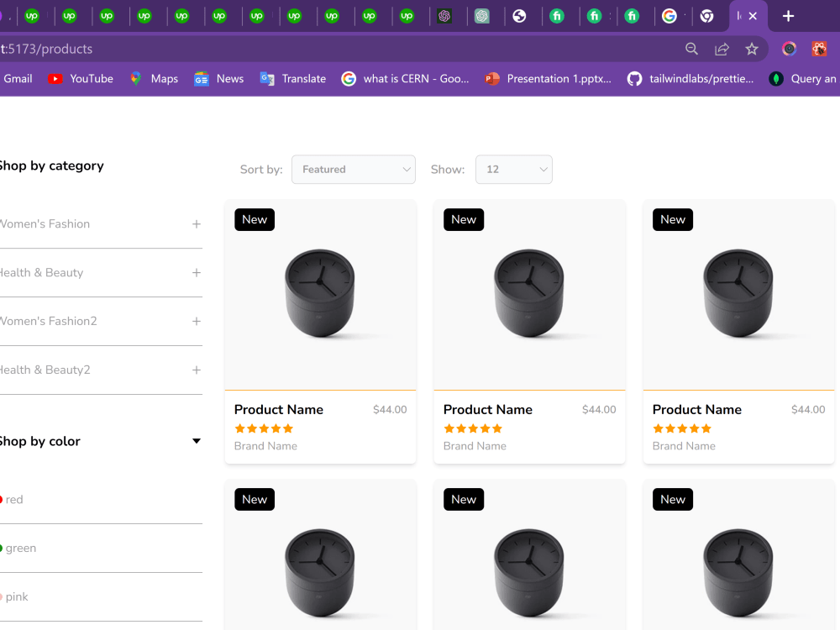Select the Health & Beauty2 category label
This screenshot has width=840, height=630.
(45, 370)
